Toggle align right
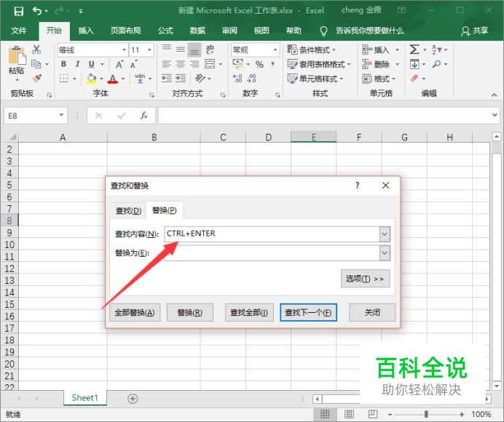Screen dimensions: 504x422 click(194, 64)
